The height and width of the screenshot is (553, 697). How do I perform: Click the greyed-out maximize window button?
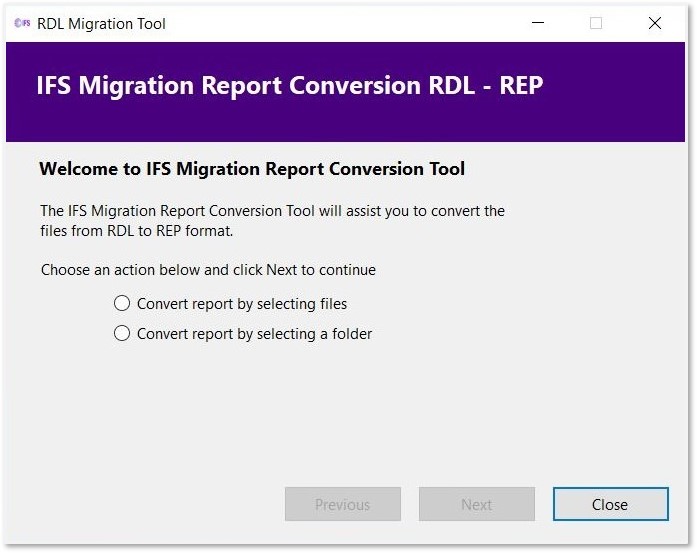click(596, 23)
